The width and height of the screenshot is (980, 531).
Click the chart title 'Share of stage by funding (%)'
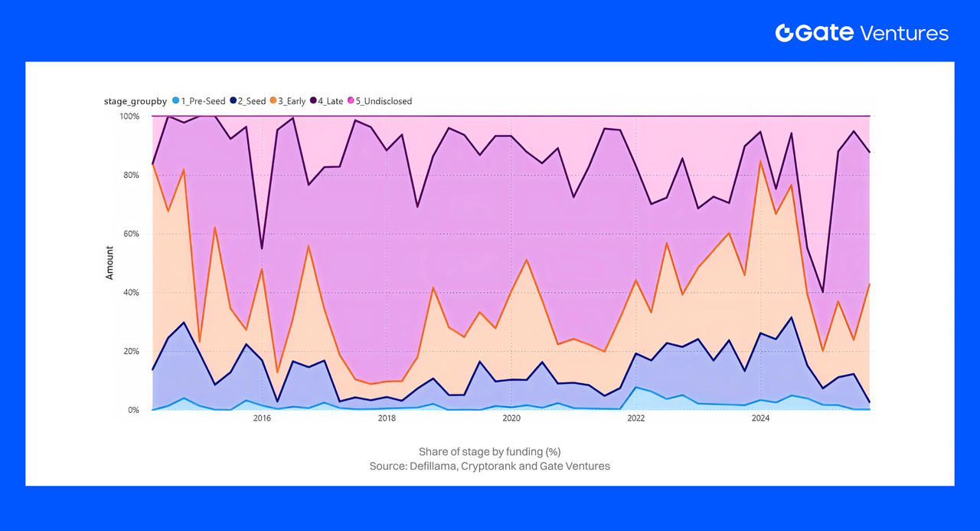[490, 451]
